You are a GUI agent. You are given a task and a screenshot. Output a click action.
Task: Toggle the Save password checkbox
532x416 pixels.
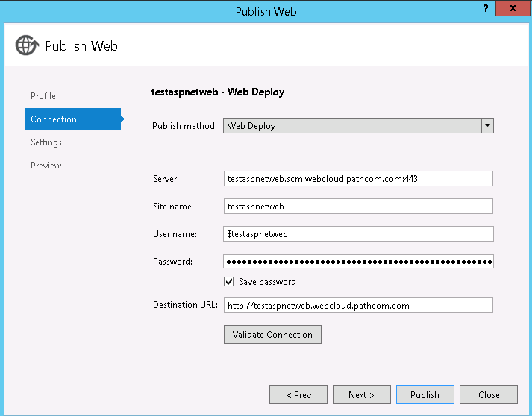tap(228, 281)
